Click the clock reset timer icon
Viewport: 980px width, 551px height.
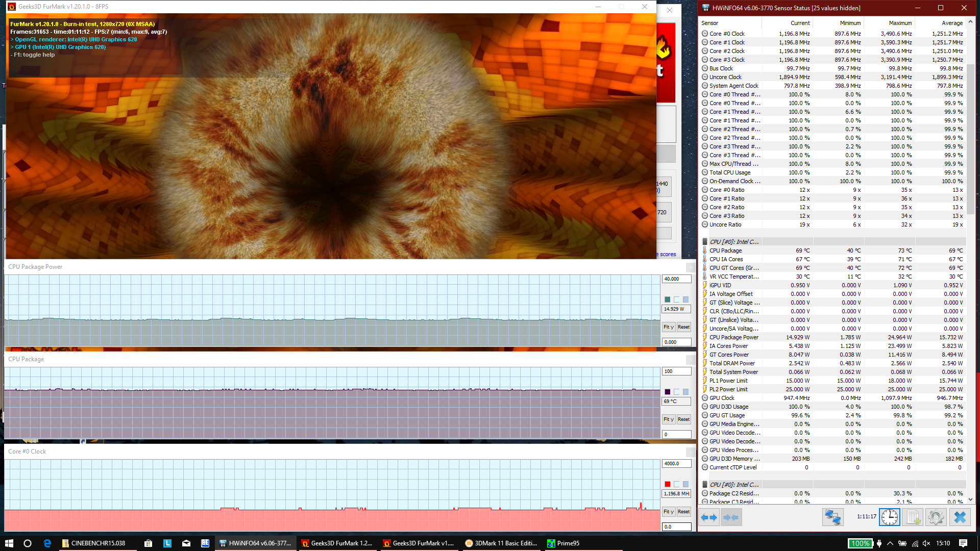[889, 517]
